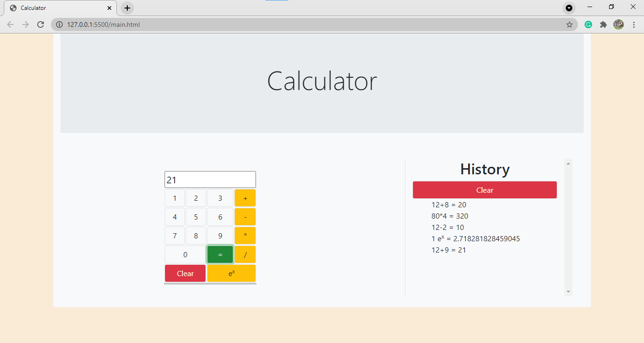The width and height of the screenshot is (644, 343).
Task: Navigate back using the browser back arrow
Action: coord(10,24)
